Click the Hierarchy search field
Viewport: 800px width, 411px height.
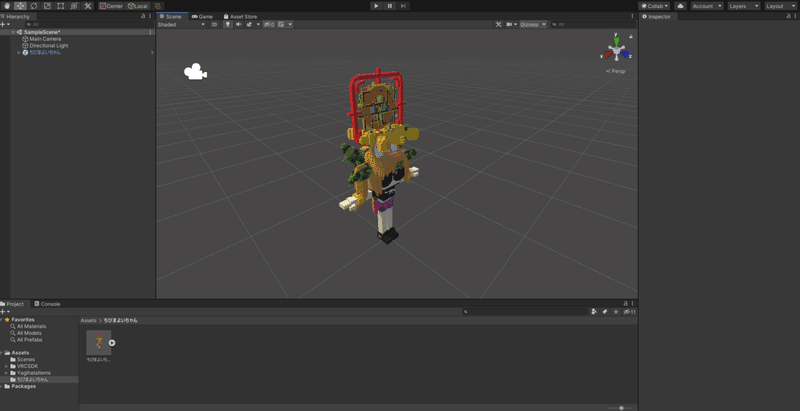88,24
